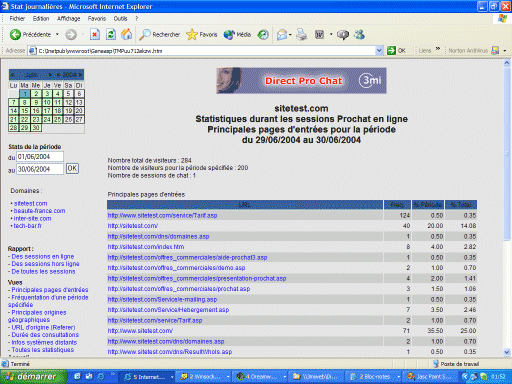The height and width of the screenshot is (384, 512).
Task: Open the 'Toutes les statistiques' view
Action: [x=43, y=350]
